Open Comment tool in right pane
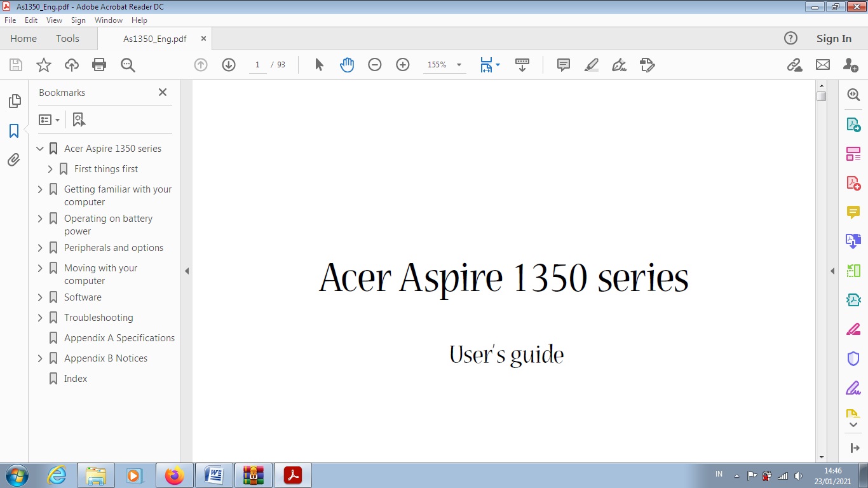 click(x=853, y=212)
